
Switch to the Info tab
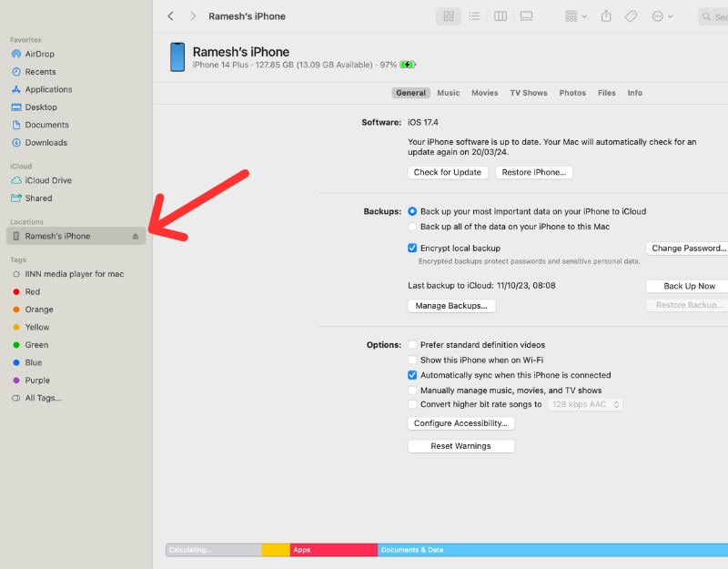(634, 93)
